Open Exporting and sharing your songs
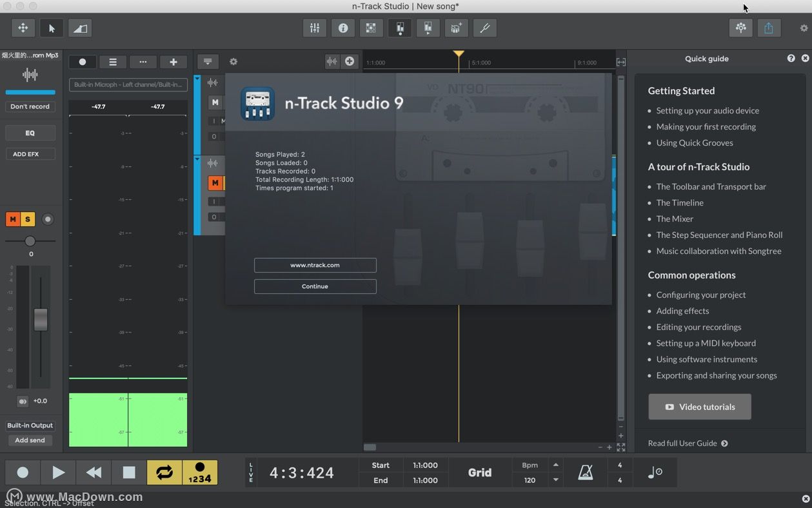This screenshot has height=508, width=812. point(717,375)
